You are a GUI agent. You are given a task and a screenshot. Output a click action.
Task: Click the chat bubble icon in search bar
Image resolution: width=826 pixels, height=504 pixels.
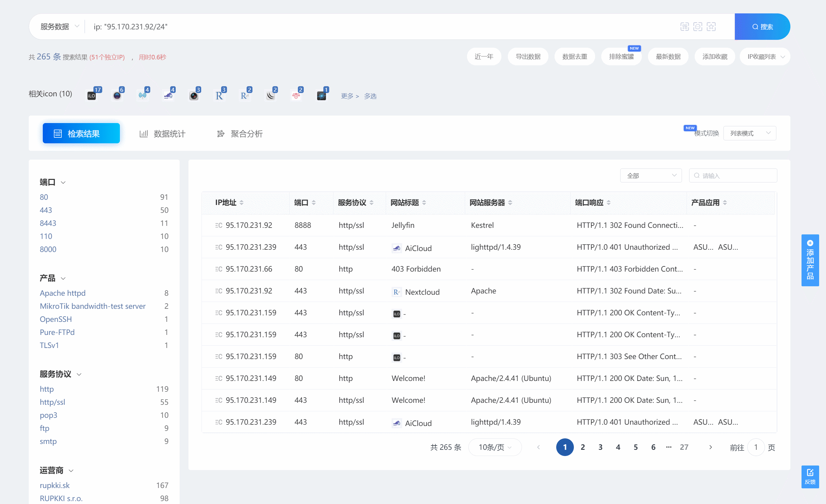[698, 27]
